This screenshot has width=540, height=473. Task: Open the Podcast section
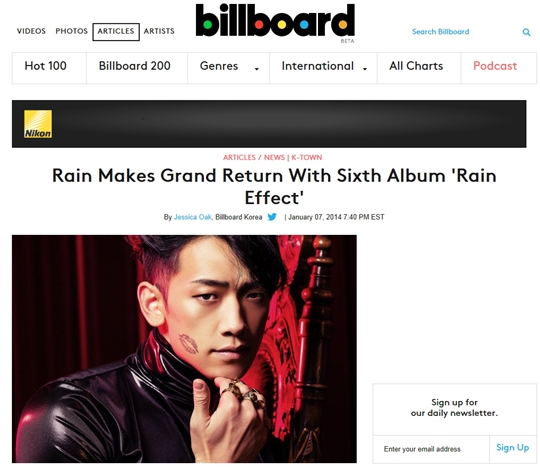pyautogui.click(x=495, y=66)
